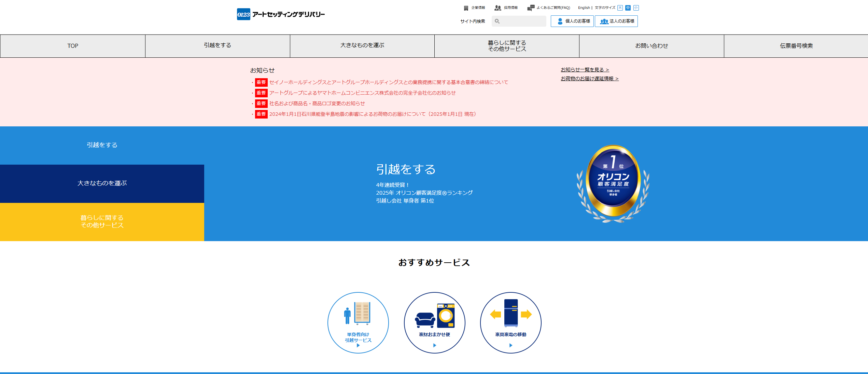868x374 pixels.
Task: Open 採用情報 via the people icon
Action: [x=498, y=8]
